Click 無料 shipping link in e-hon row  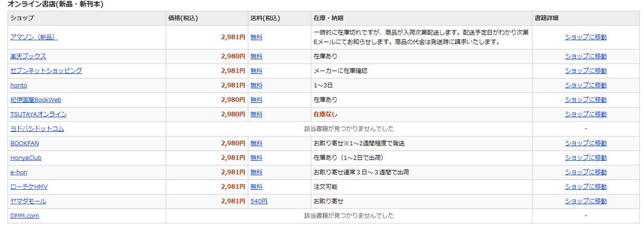(257, 172)
